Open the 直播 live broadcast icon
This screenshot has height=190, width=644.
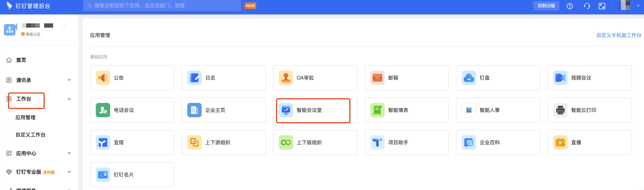click(560, 142)
